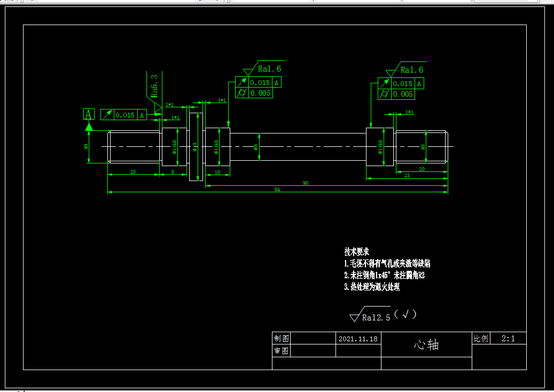
Task: Select the 0.015 tolerance frame beside Ra6.3
Action: [123, 115]
